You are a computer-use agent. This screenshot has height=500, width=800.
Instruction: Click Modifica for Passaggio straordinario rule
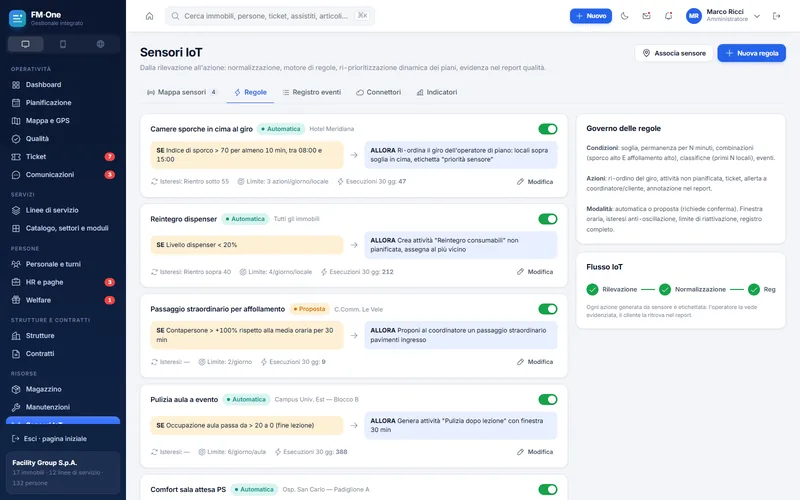(x=535, y=362)
